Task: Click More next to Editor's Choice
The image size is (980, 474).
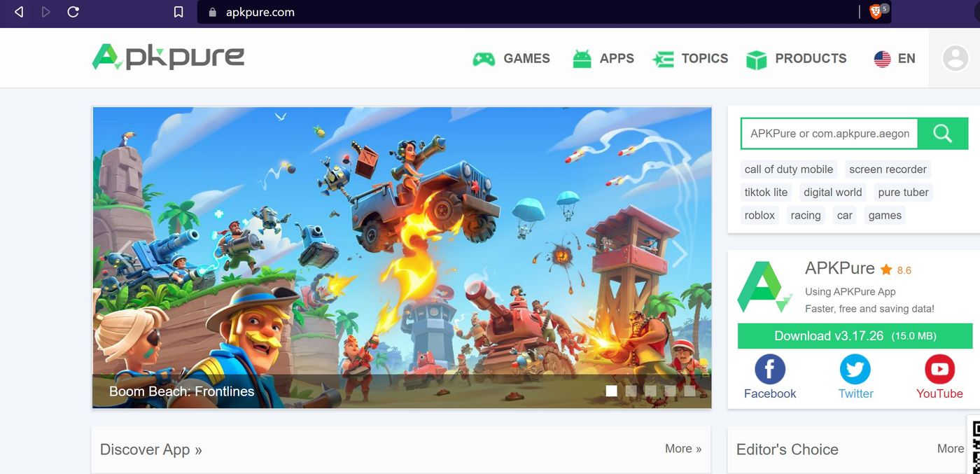Action: (951, 449)
